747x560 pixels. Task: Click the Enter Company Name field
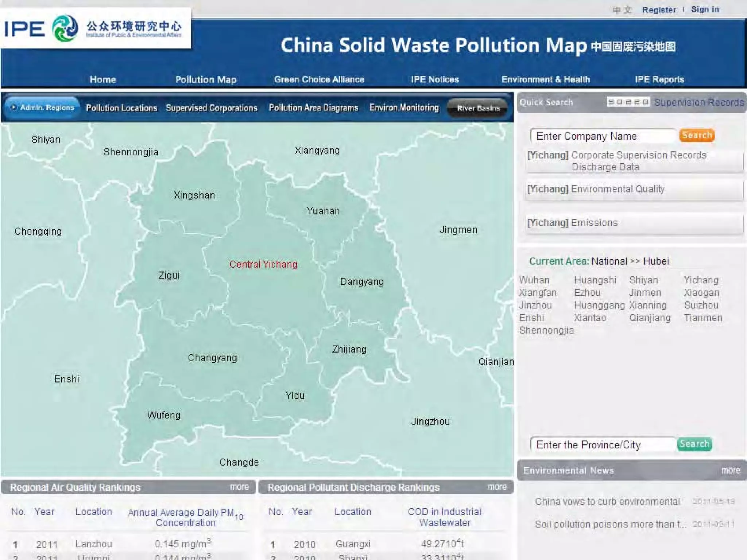[x=603, y=136]
